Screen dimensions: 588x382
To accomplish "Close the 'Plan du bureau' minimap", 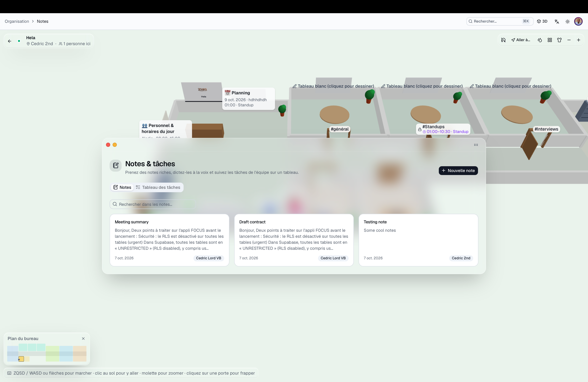I will [x=83, y=339].
